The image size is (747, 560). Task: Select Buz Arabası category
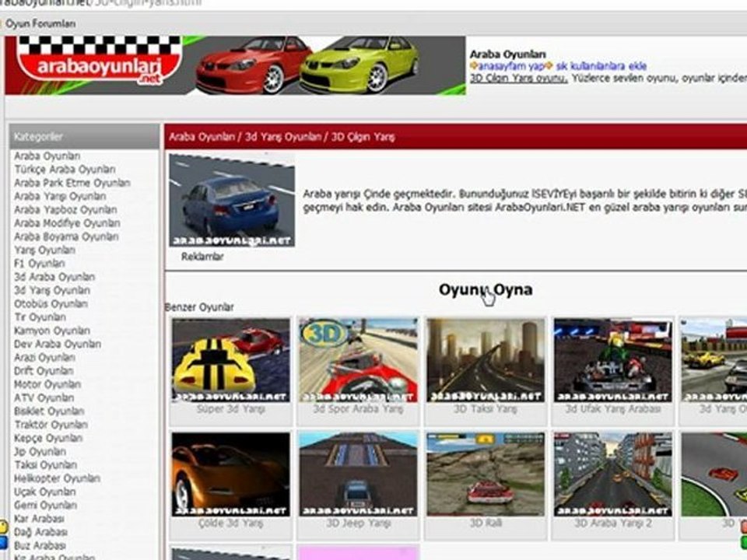(x=40, y=545)
